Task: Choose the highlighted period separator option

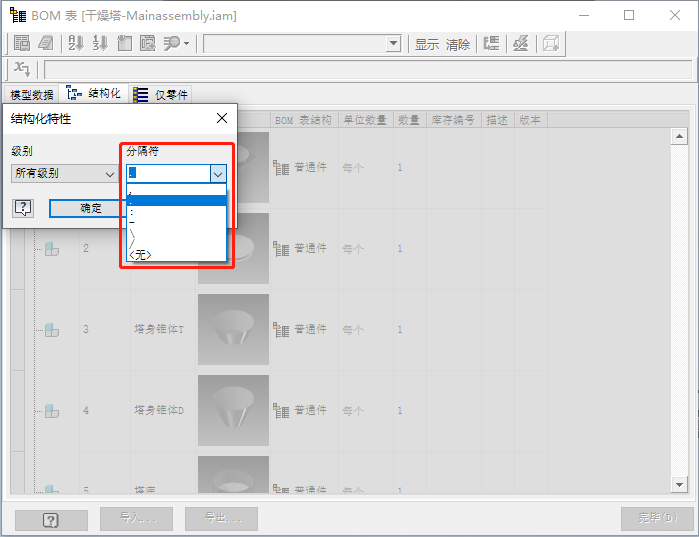Action: point(177,201)
